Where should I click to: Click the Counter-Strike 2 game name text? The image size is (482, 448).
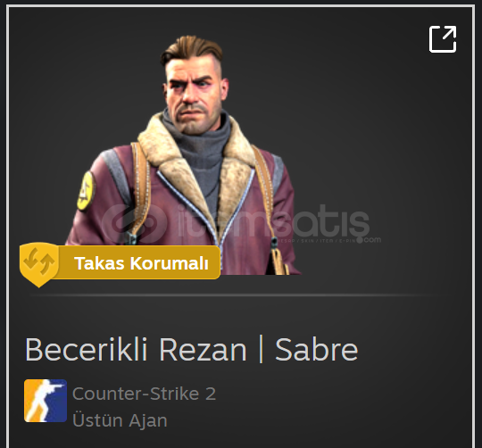(x=145, y=394)
